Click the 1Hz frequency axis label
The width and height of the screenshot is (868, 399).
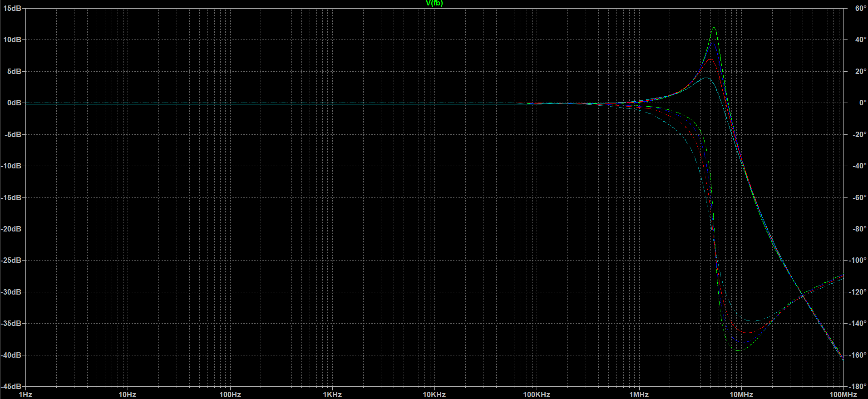25,395
